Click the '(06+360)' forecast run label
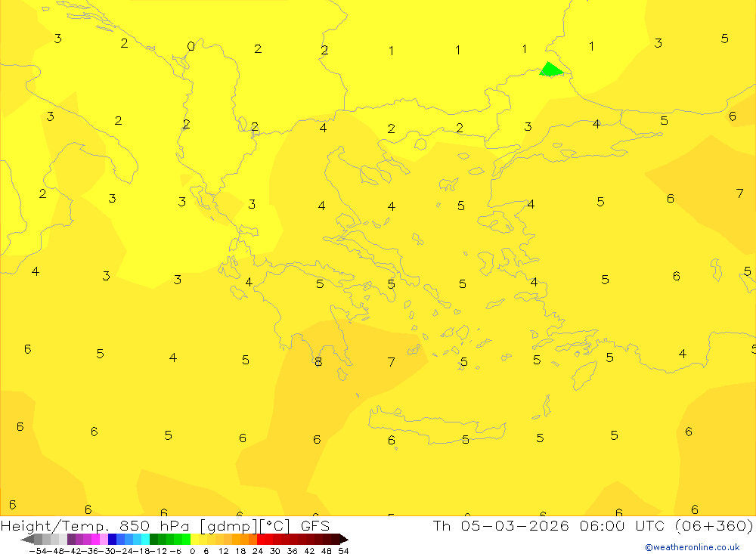The height and width of the screenshot is (554, 756). (x=714, y=525)
